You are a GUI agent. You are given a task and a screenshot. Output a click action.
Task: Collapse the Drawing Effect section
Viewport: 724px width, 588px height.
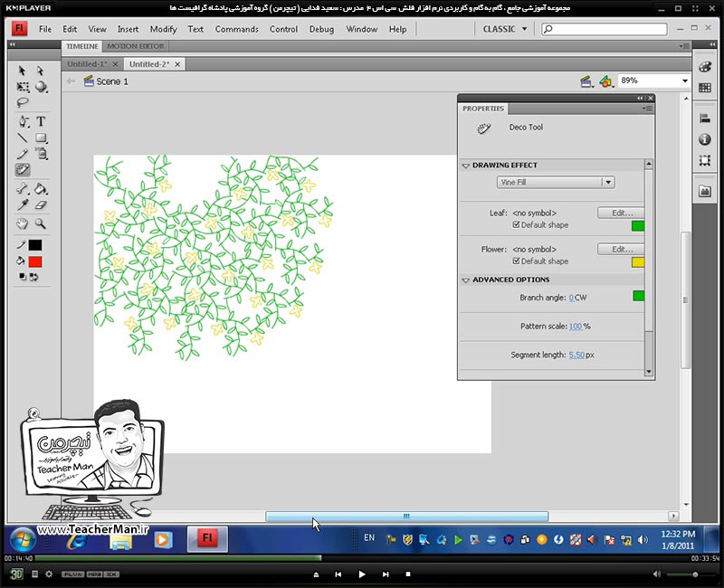pyautogui.click(x=466, y=166)
